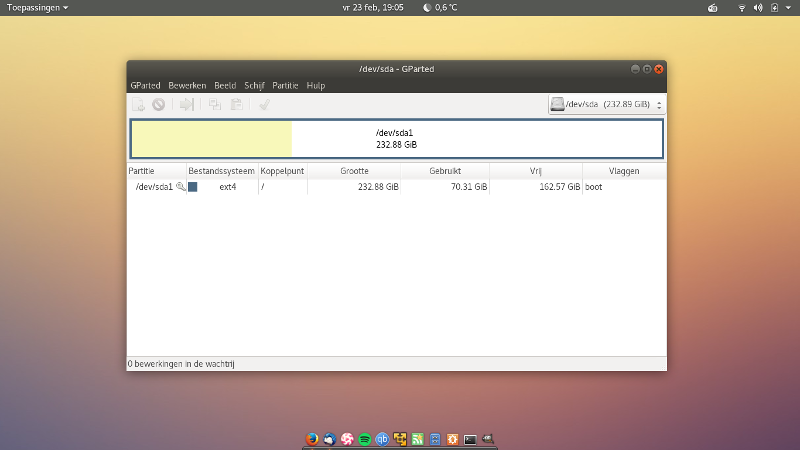Open the Hulp menu
Screen dimensions: 800x450
(x=316, y=85)
